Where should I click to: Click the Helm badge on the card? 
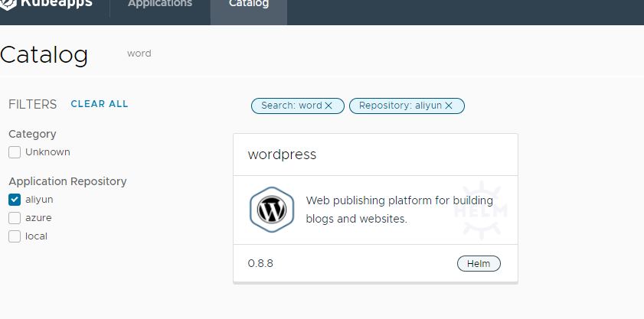pyautogui.click(x=479, y=264)
